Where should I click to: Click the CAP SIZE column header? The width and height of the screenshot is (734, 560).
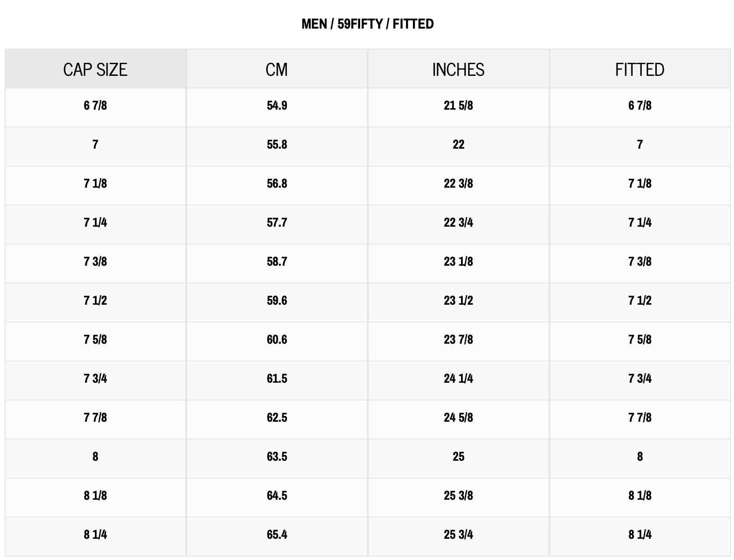pos(95,69)
